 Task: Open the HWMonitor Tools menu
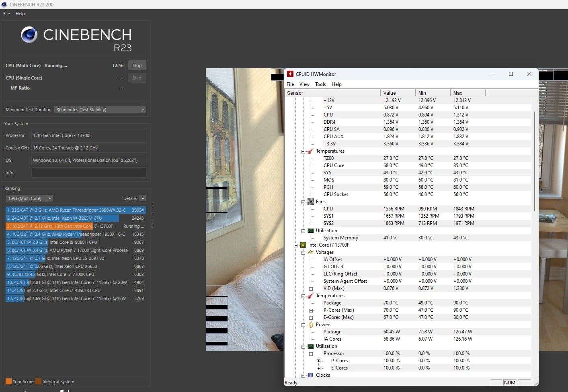click(320, 84)
